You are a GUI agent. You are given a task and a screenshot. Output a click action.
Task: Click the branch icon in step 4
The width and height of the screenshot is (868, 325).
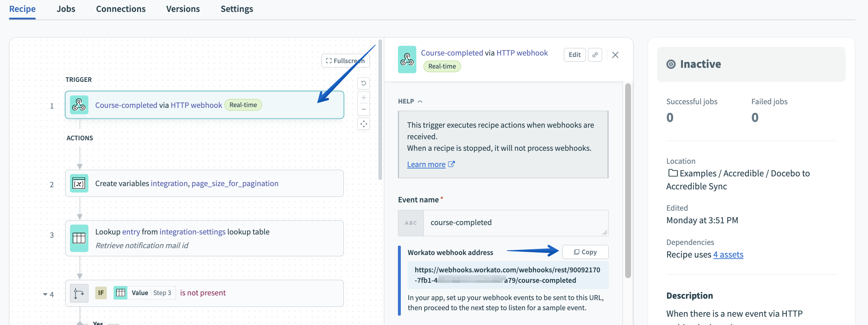(x=79, y=293)
